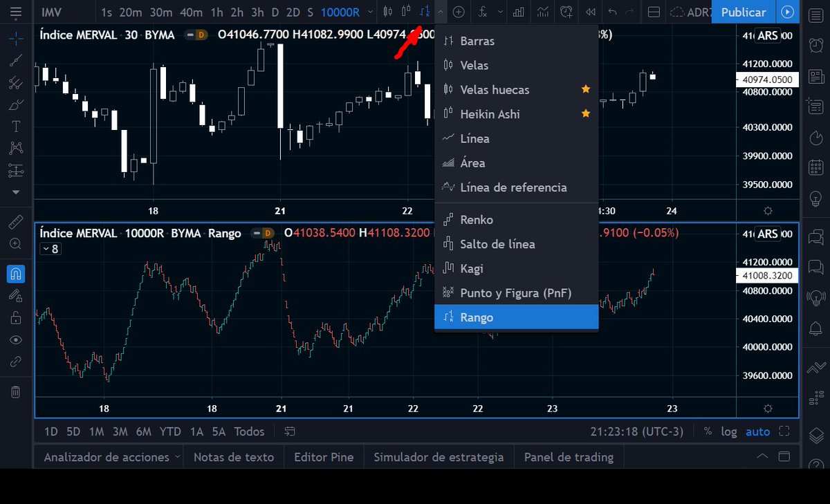Viewport: 830px width, 504px height.
Task: Toggle fullscreen chart mode icon
Action: (x=784, y=431)
